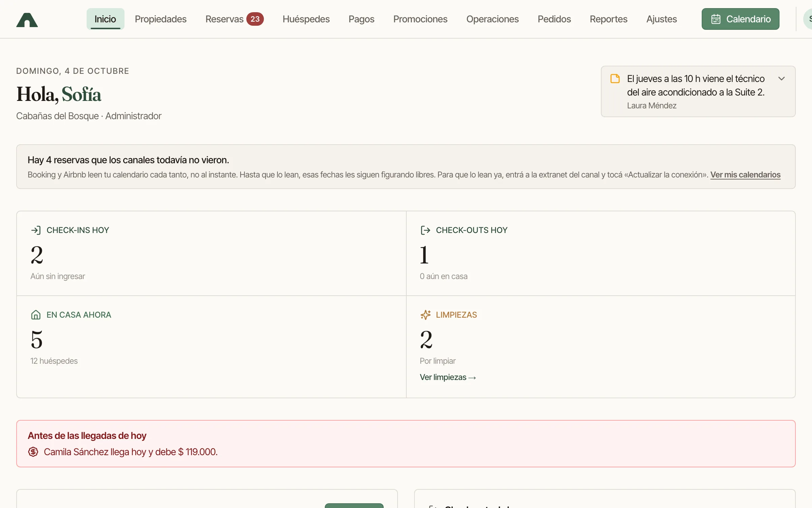Expand the technician note with the chevron
The image size is (812, 508).
(x=781, y=79)
